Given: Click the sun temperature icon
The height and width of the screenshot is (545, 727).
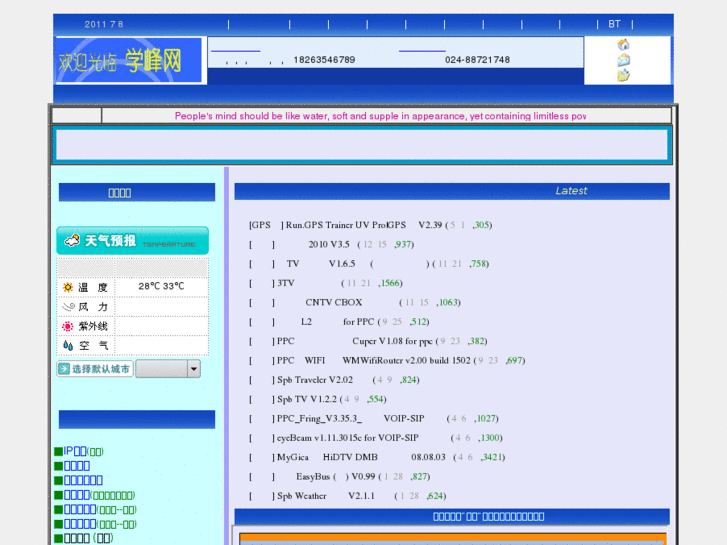Looking at the screenshot, I should [x=68, y=287].
